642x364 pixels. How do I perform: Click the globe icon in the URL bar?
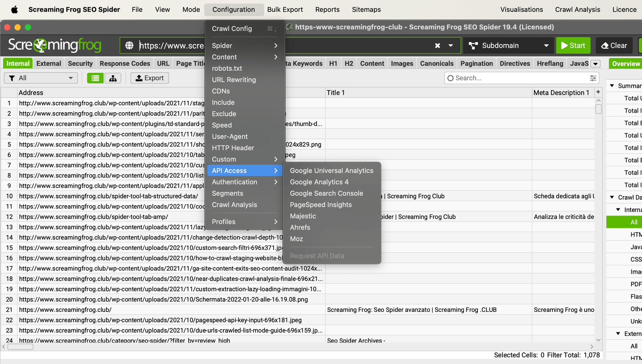point(129,45)
